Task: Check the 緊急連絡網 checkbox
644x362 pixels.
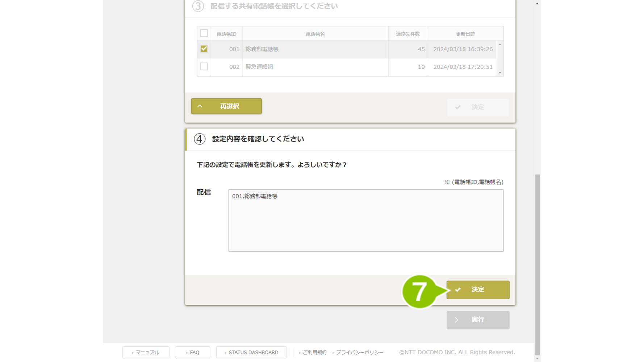Action: [x=204, y=67]
